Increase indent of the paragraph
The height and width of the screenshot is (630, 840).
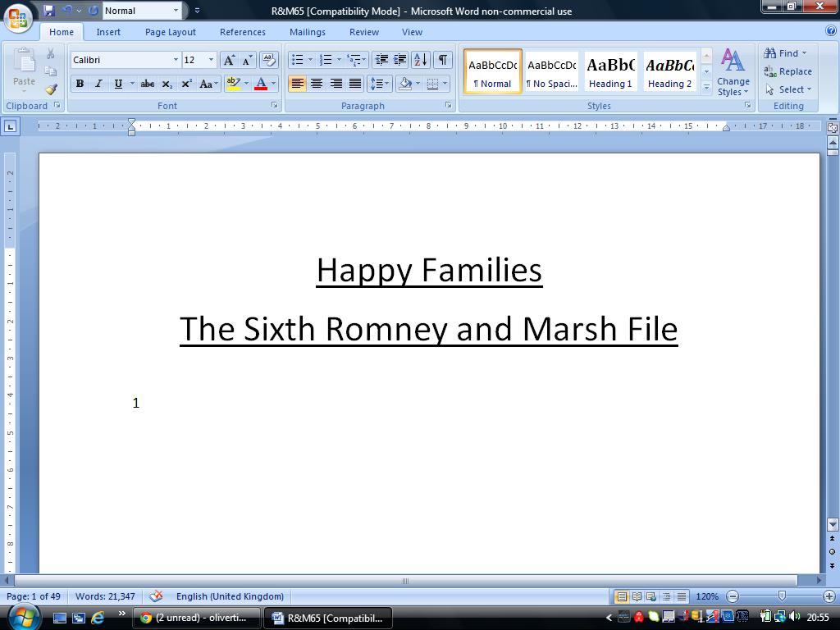pyautogui.click(x=400, y=60)
